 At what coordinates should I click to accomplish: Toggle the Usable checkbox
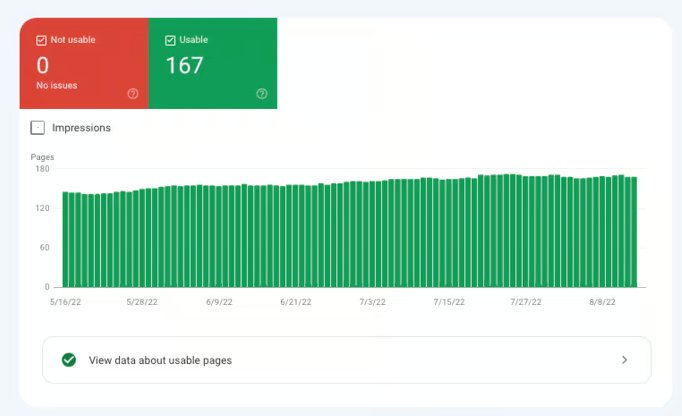(170, 40)
